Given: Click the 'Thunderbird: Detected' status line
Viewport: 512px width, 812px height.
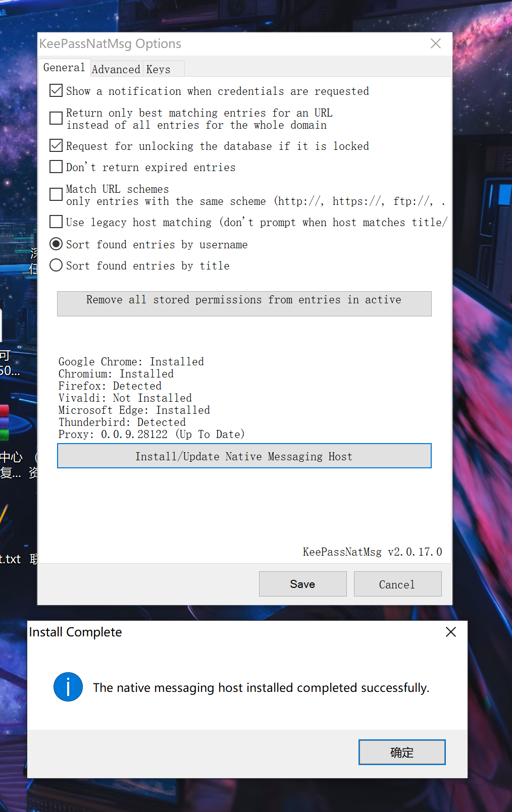Looking at the screenshot, I should pyautogui.click(x=122, y=422).
